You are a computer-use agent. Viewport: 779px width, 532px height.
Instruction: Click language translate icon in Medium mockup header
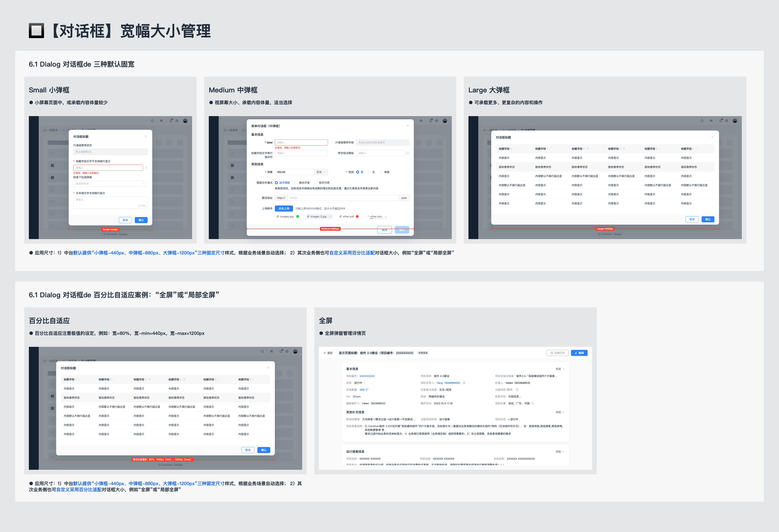click(421, 121)
